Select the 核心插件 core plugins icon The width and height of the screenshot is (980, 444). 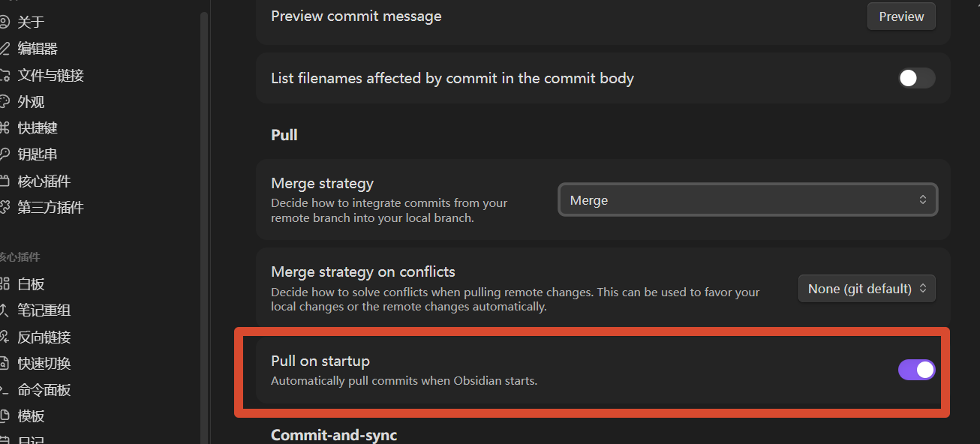click(4, 181)
